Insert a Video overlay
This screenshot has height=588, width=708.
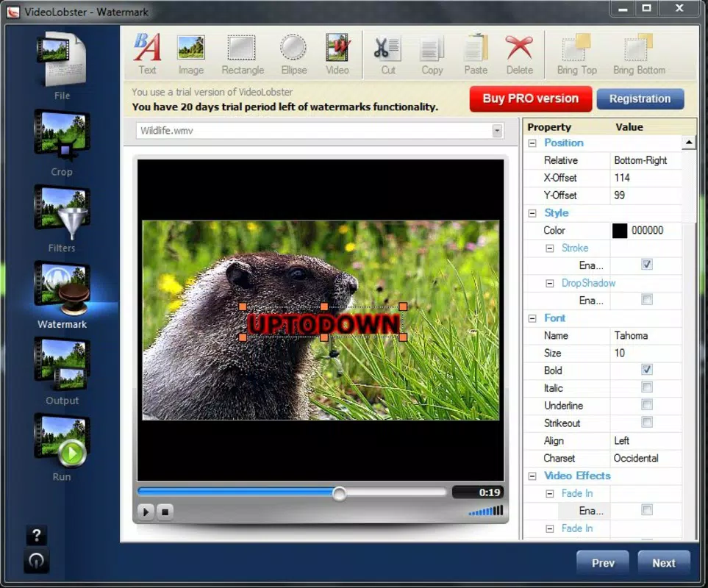[x=337, y=54]
